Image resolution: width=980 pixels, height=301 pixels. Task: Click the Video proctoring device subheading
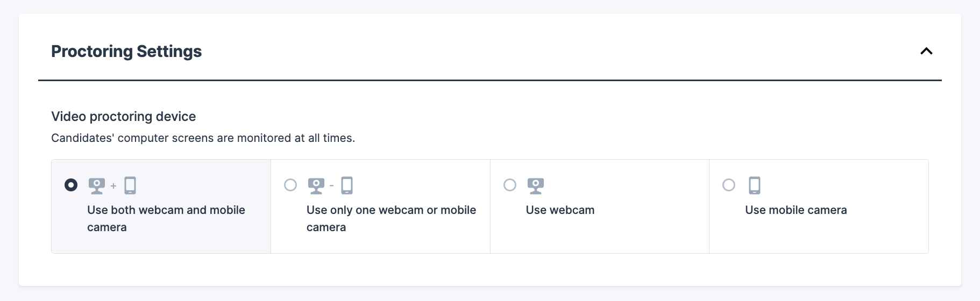tap(123, 117)
